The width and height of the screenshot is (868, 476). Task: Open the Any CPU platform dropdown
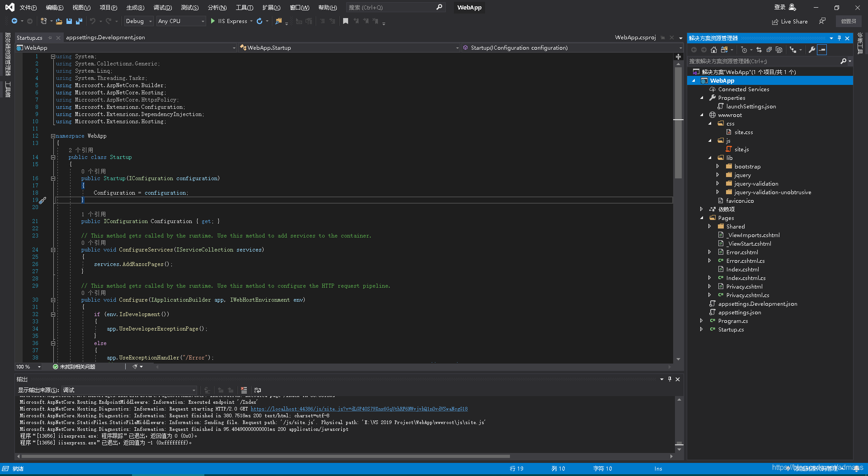181,21
